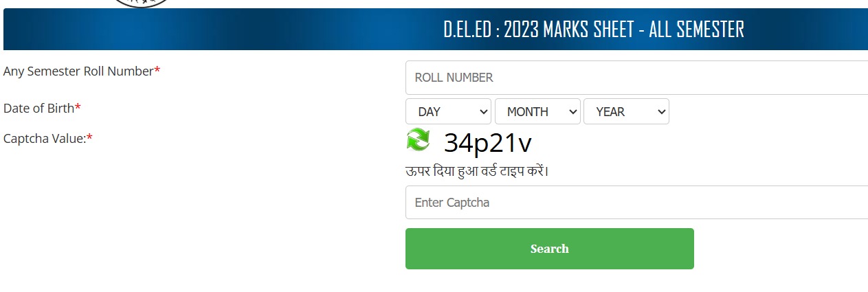Click the red asterisk beside Captcha Value
Image resolution: width=868 pixels, height=292 pixels.
89,138
